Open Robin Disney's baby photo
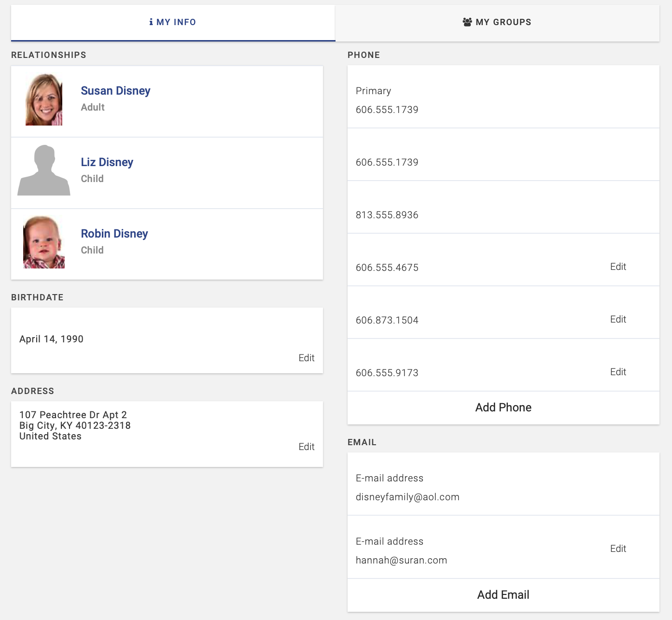Image resolution: width=672 pixels, height=620 pixels. pyautogui.click(x=44, y=242)
